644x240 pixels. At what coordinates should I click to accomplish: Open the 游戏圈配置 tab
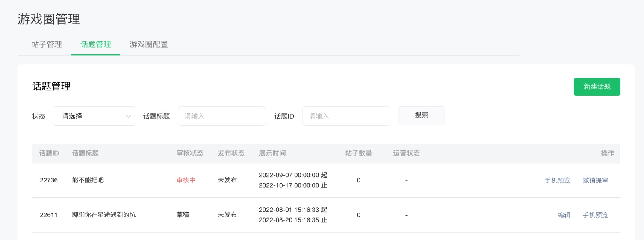click(x=148, y=44)
